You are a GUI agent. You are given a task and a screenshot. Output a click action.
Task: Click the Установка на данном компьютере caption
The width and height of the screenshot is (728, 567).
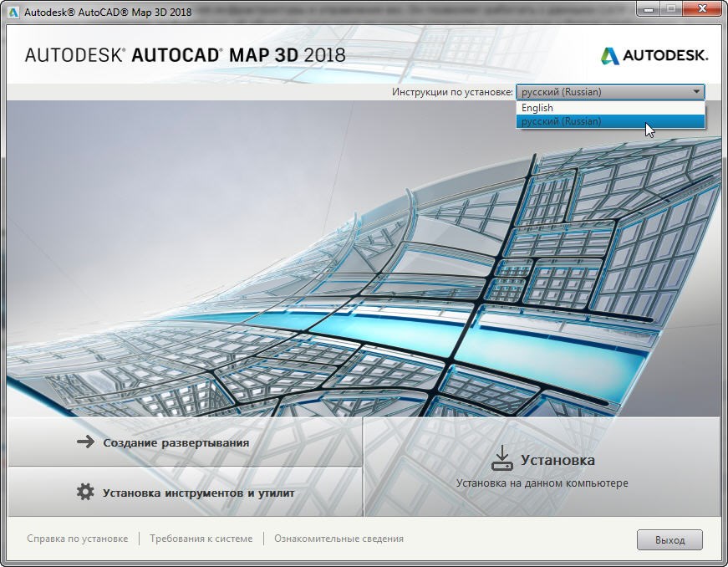pos(542,483)
